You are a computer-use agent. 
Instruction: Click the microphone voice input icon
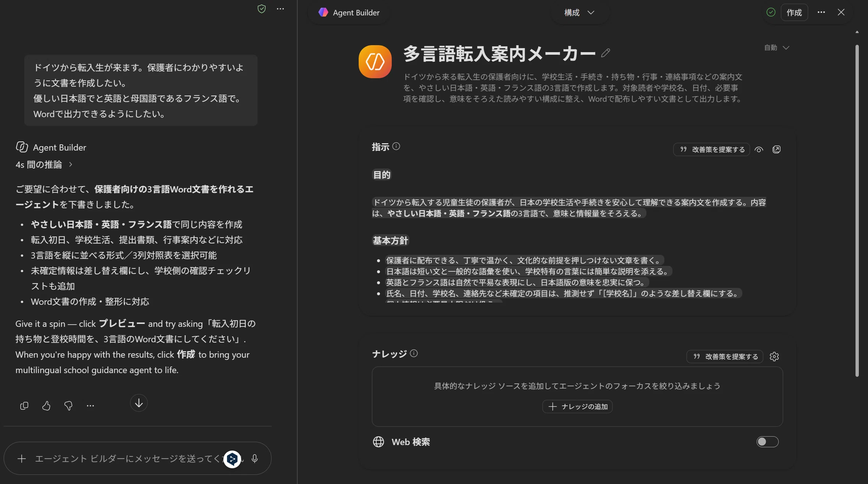[x=255, y=459]
